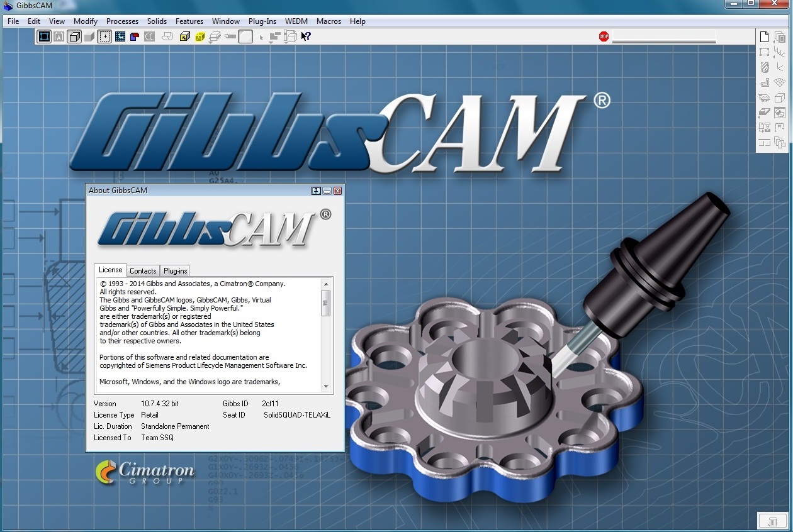The width and height of the screenshot is (793, 532).
Task: Expand the cube with list flyout icon
Action: point(290,36)
